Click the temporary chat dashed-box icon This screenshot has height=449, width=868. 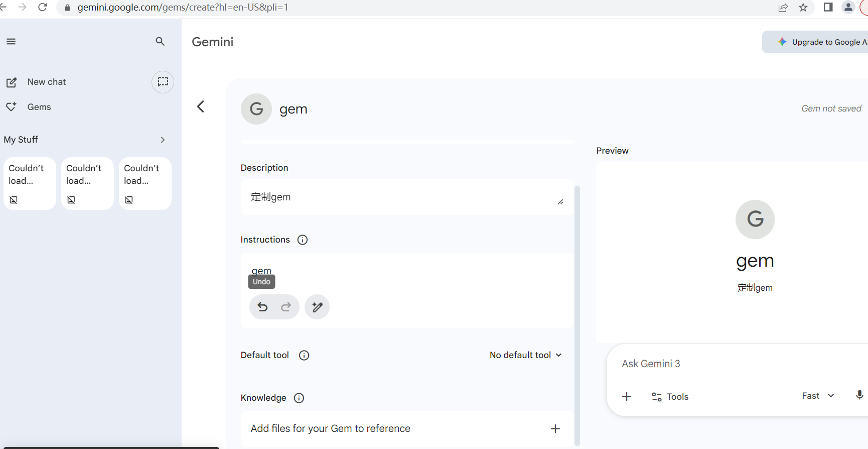coord(163,82)
